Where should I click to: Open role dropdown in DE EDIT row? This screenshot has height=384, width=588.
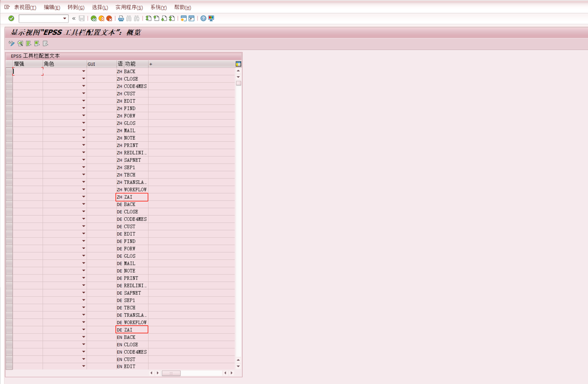(x=84, y=234)
